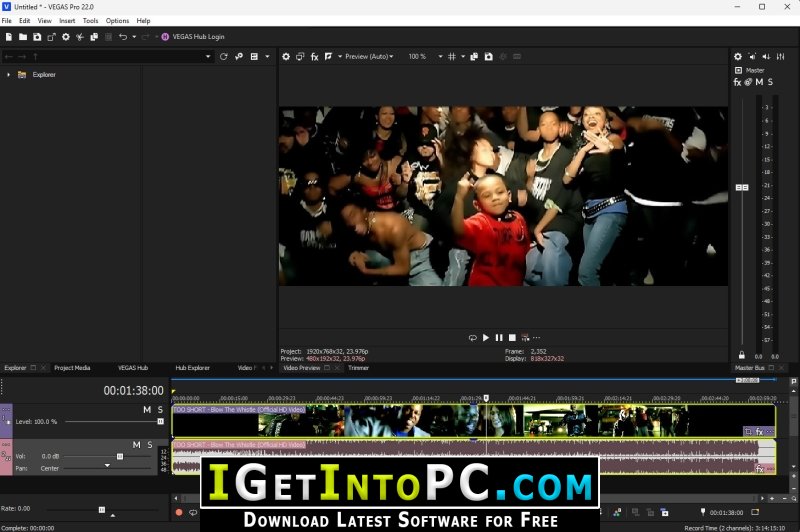
Task: Mute the video track with M button
Action: click(147, 410)
